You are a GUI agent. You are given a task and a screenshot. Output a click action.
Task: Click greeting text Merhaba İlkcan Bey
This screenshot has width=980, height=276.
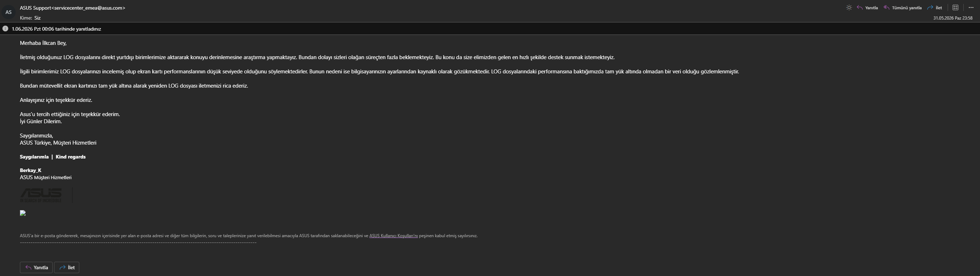point(43,43)
